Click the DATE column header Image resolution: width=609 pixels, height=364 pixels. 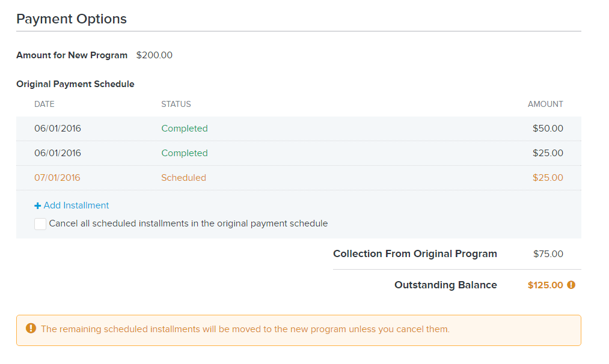point(44,104)
